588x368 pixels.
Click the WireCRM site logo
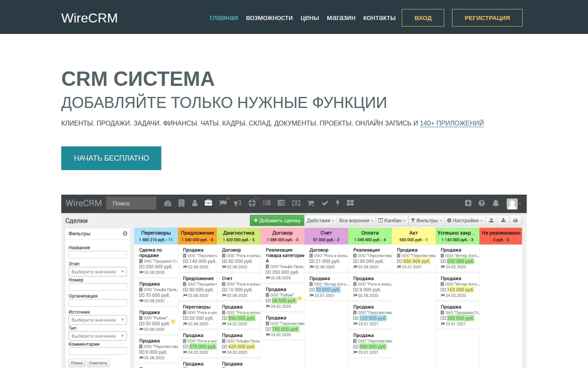coord(89,18)
